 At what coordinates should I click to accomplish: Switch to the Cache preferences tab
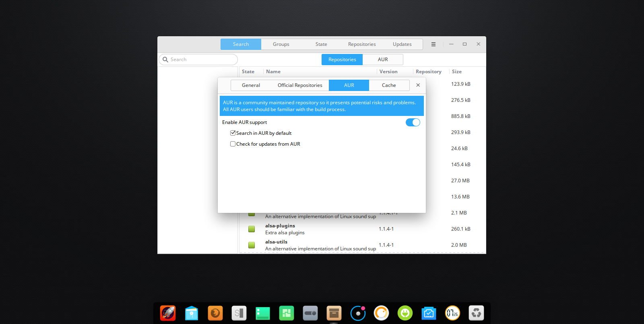click(389, 85)
